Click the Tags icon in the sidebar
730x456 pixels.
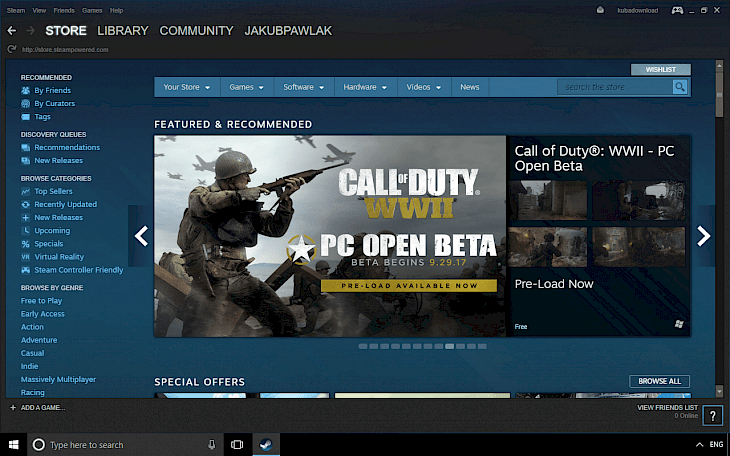point(26,116)
